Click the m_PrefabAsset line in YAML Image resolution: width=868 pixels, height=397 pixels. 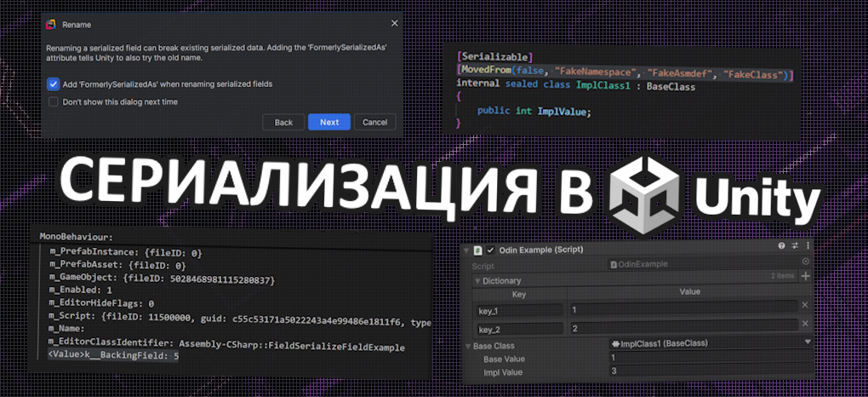click(117, 266)
